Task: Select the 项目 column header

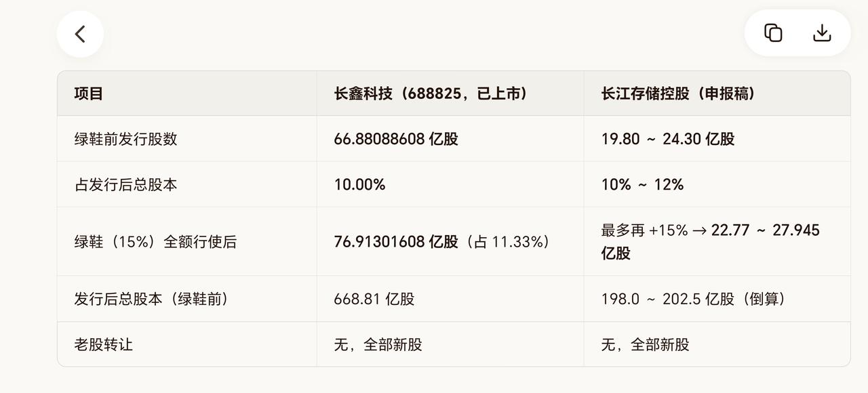Action: [89, 94]
